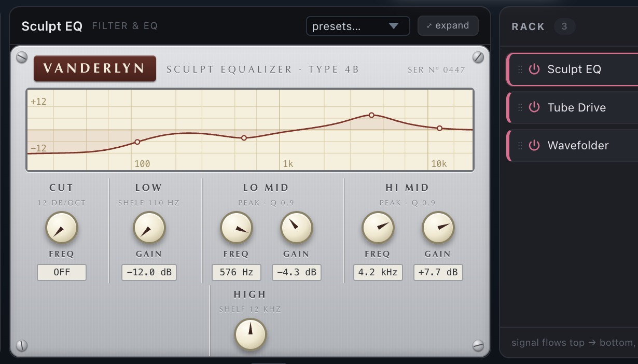The width and height of the screenshot is (638, 364).
Task: Toggle the Sculpt EQ power icon in the rack
Action: coord(534,69)
